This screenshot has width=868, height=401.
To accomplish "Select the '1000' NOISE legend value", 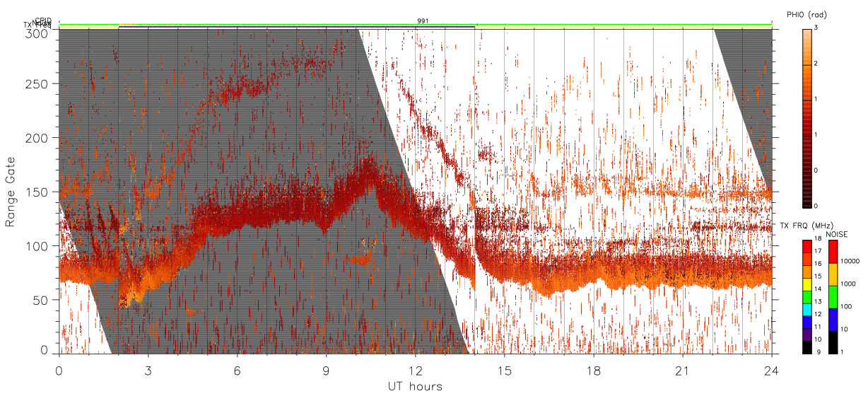I will click(848, 284).
